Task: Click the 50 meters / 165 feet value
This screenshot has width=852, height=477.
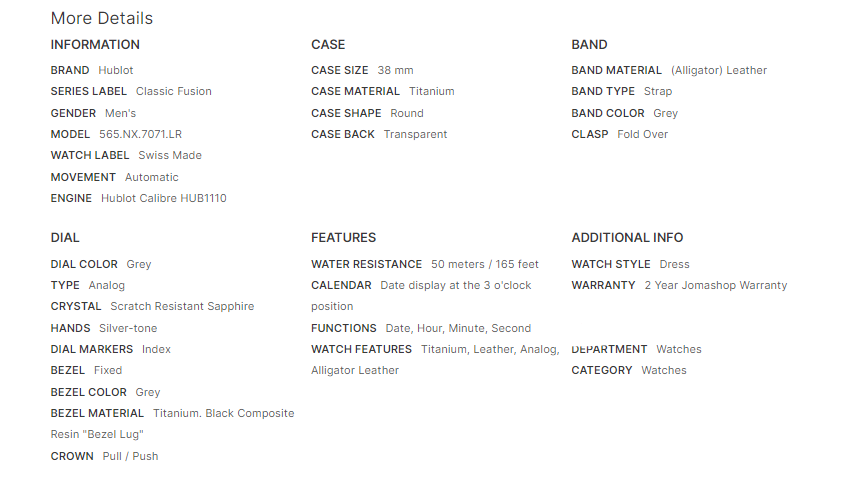Action: pyautogui.click(x=485, y=264)
